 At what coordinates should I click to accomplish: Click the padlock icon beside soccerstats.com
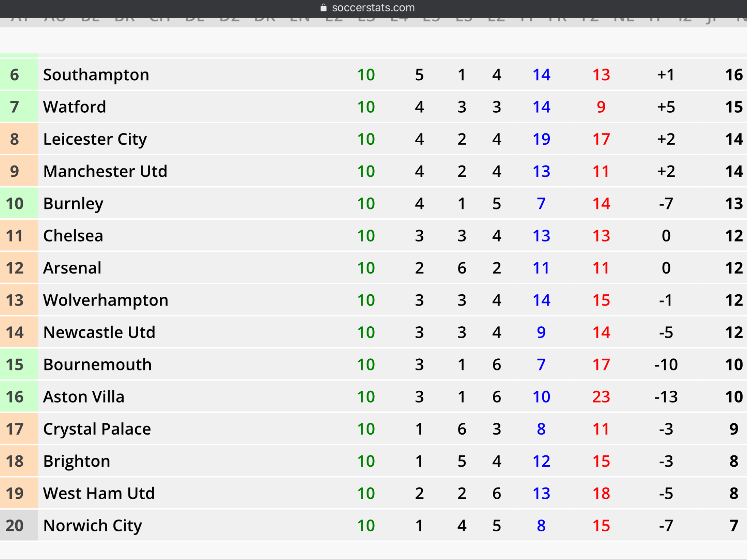[323, 8]
